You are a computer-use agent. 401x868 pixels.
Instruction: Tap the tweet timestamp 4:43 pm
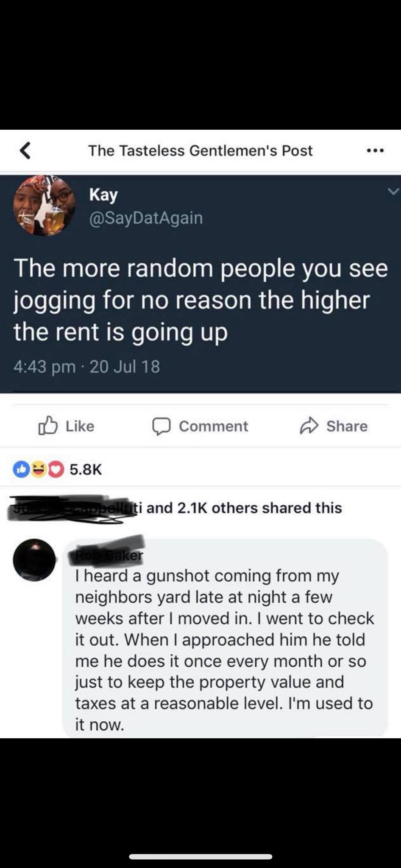pos(45,366)
